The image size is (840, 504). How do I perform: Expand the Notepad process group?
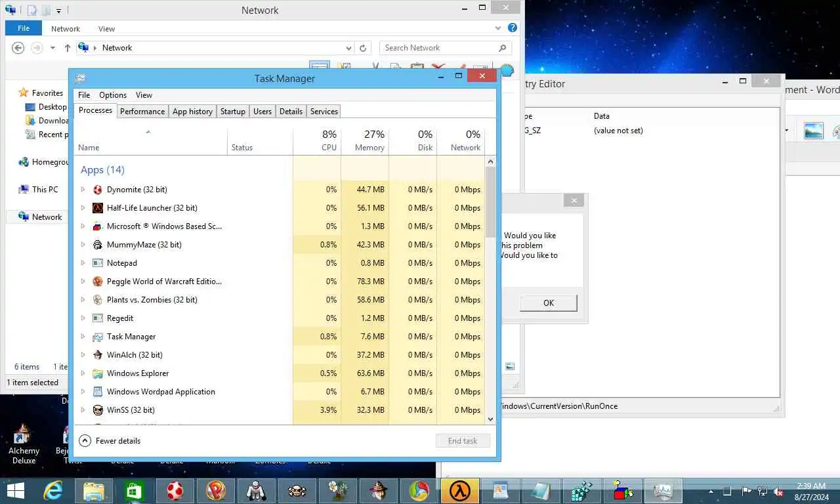[x=83, y=263]
